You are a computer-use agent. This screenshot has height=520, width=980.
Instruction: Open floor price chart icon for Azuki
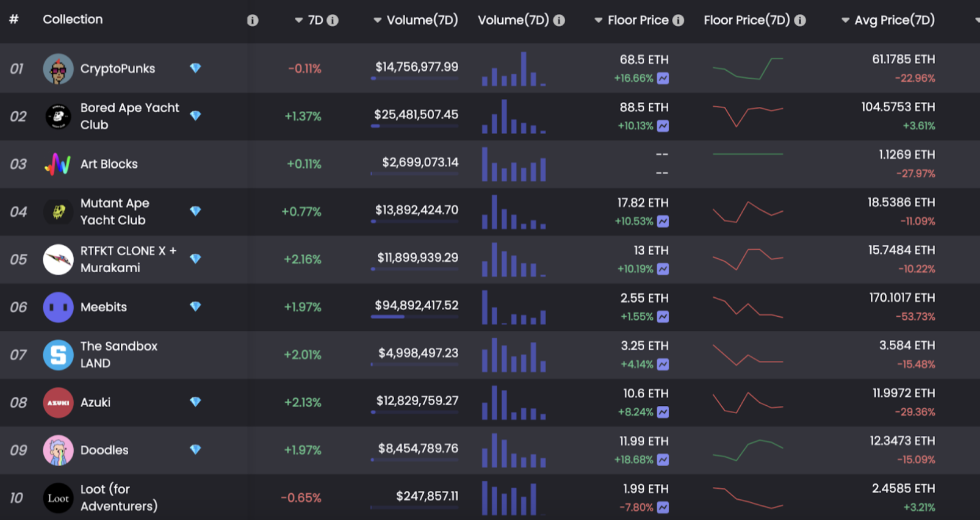pyautogui.click(x=663, y=412)
